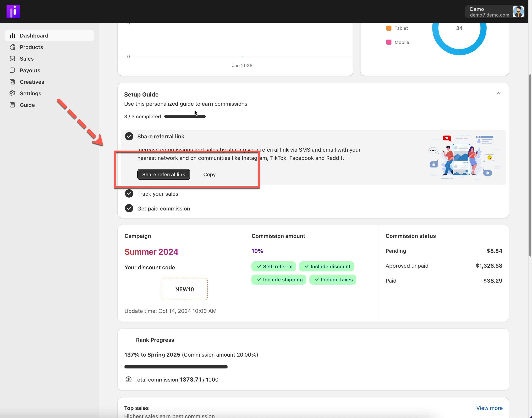The image size is (532, 418).
Task: Toggle the Get paid commission checkmark
Action: pyautogui.click(x=129, y=208)
